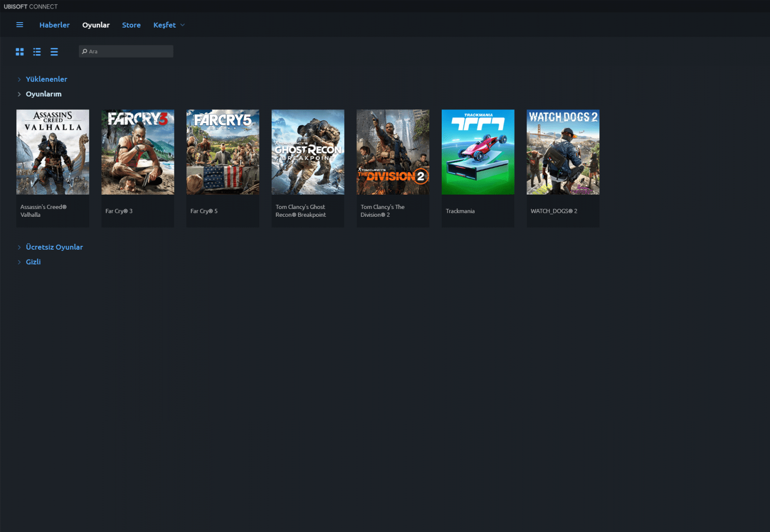Screen dimensions: 770x532
Task: Open the Keşfet menu
Action: (164, 25)
